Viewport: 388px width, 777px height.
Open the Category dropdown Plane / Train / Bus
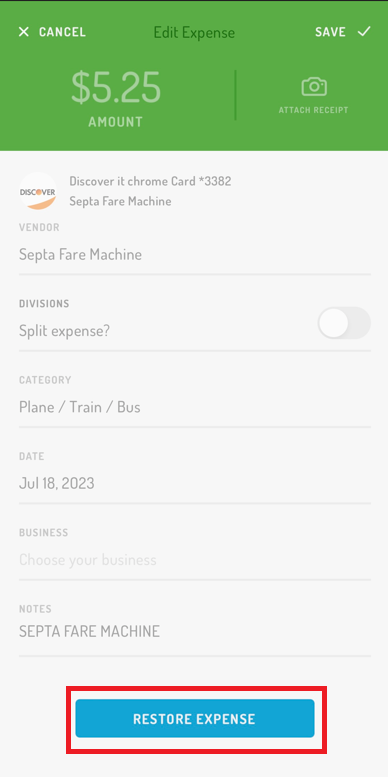tap(195, 407)
